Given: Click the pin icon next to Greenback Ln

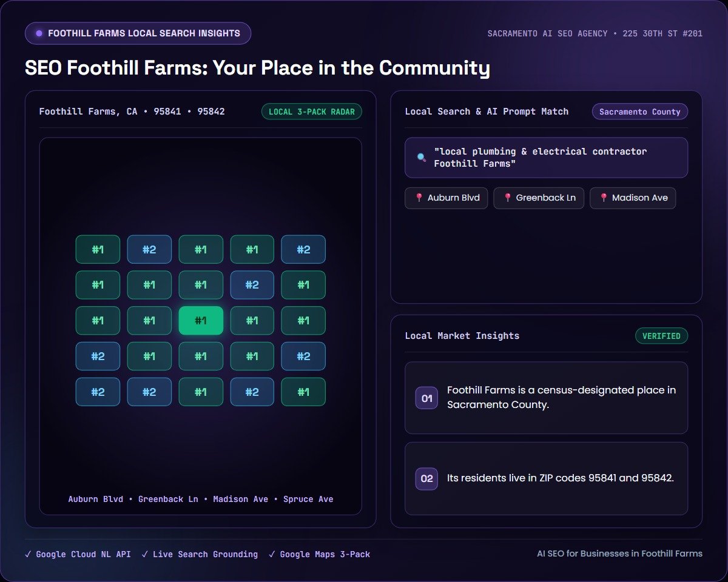Looking at the screenshot, I should click(508, 198).
